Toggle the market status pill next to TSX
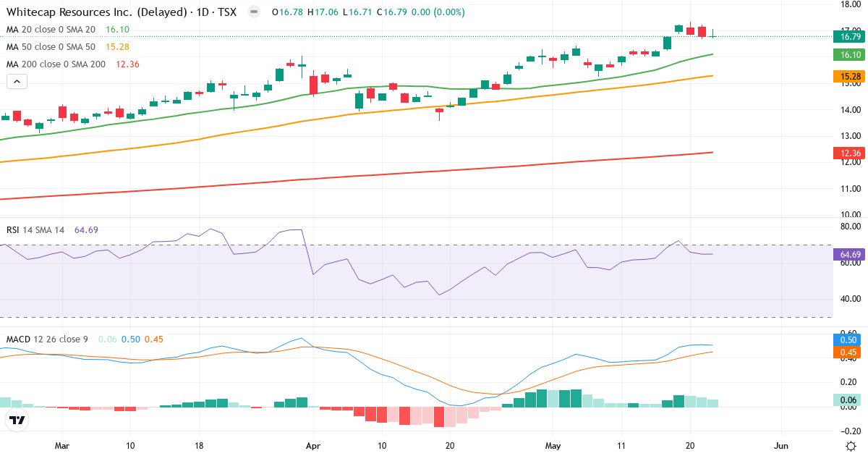Screen dimensions: 868x456 click(x=253, y=12)
